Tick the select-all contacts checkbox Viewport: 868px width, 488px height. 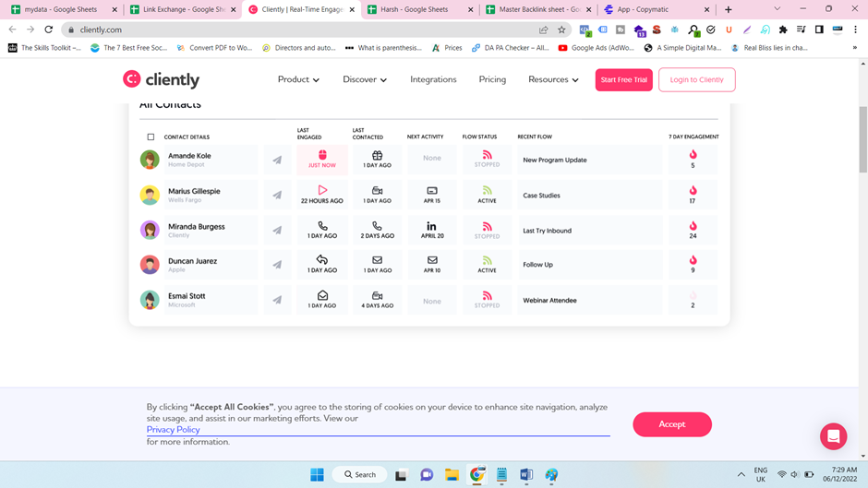151,137
